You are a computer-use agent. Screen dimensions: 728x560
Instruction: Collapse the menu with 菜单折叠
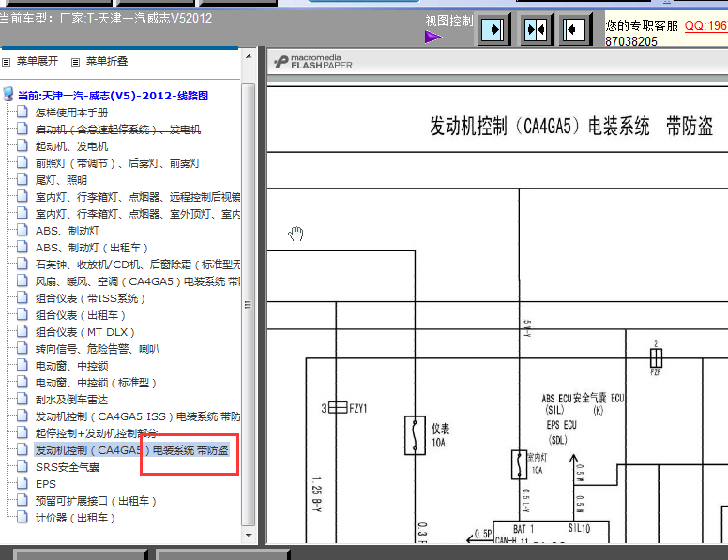click(107, 61)
